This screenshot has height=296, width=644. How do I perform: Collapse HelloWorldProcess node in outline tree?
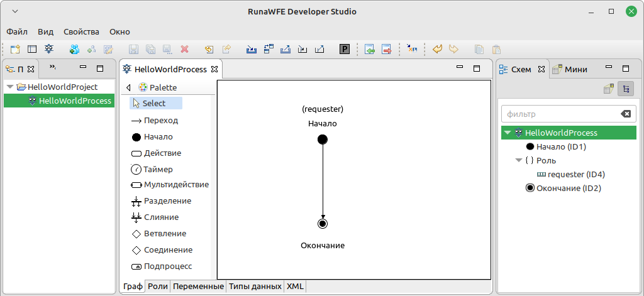[508, 133]
